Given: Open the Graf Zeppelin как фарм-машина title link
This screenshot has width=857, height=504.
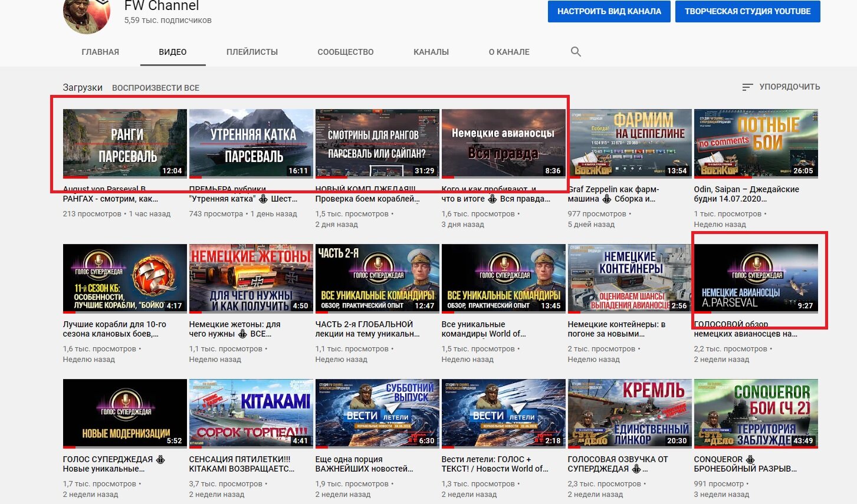Looking at the screenshot, I should point(613,194).
